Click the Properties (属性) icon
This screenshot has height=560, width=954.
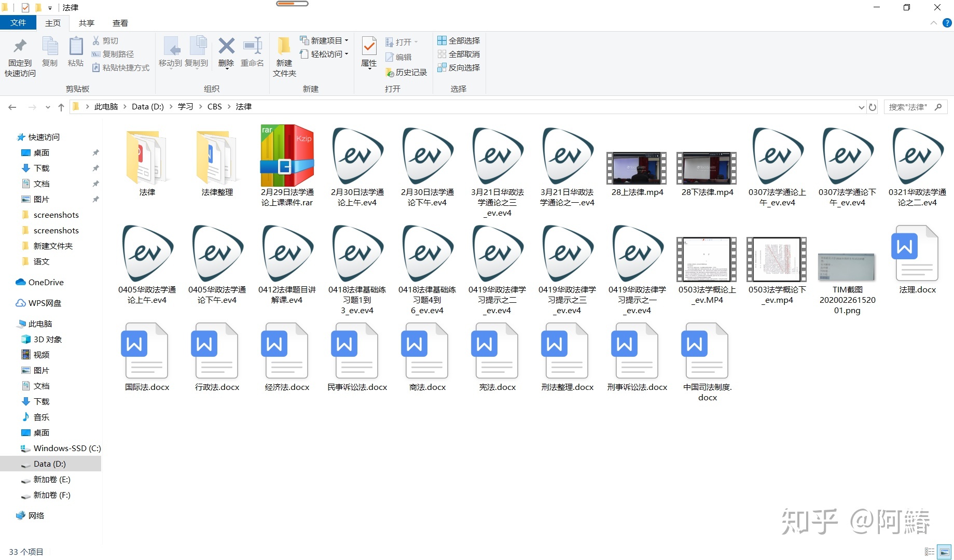[369, 46]
